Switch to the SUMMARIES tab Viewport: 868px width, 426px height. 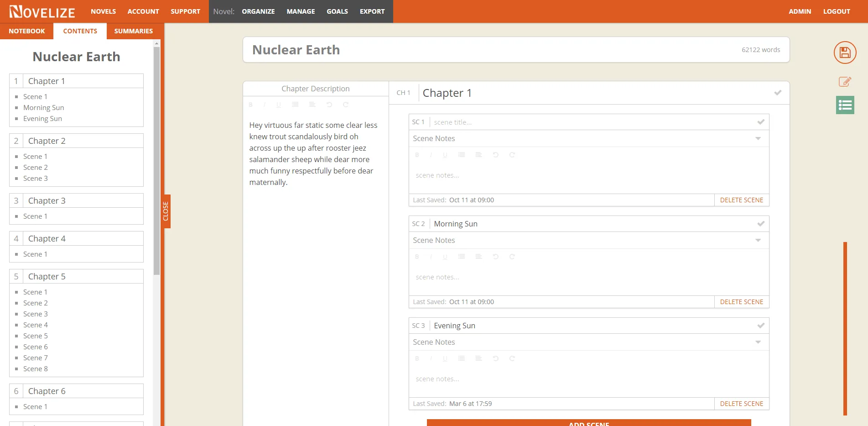[133, 31]
